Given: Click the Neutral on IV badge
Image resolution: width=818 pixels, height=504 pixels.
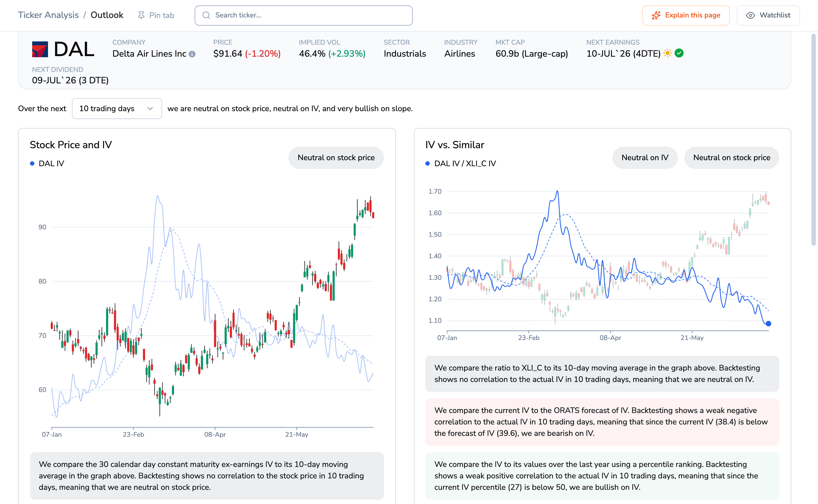Looking at the screenshot, I should click(645, 158).
